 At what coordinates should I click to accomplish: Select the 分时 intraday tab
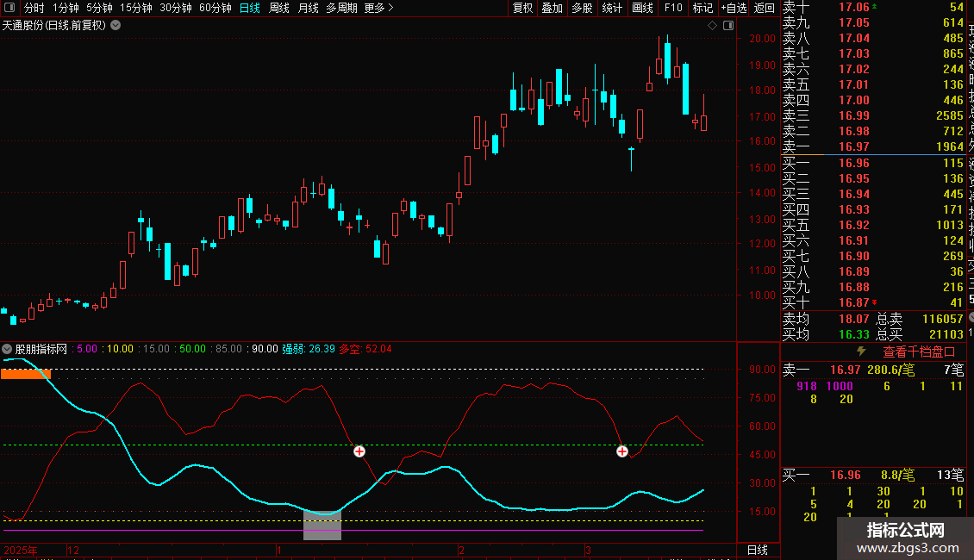[34, 8]
